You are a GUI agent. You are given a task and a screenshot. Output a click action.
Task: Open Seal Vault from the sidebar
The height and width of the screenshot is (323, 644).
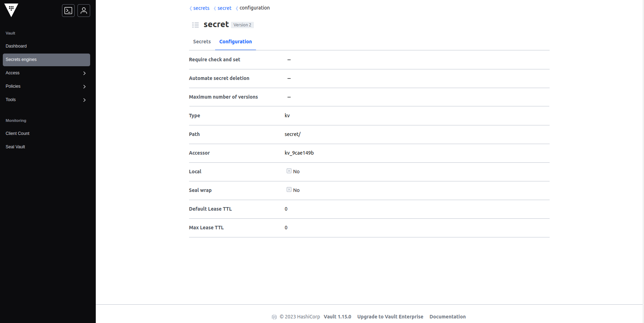15,147
